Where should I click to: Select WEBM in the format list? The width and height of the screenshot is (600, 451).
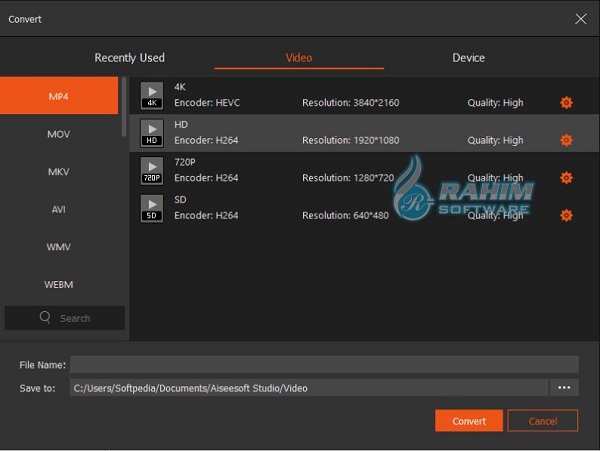tap(59, 285)
